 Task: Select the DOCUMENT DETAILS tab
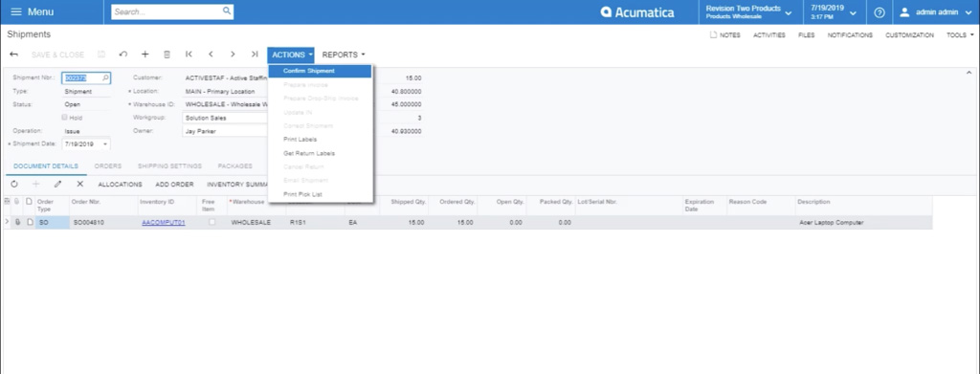[46, 166]
